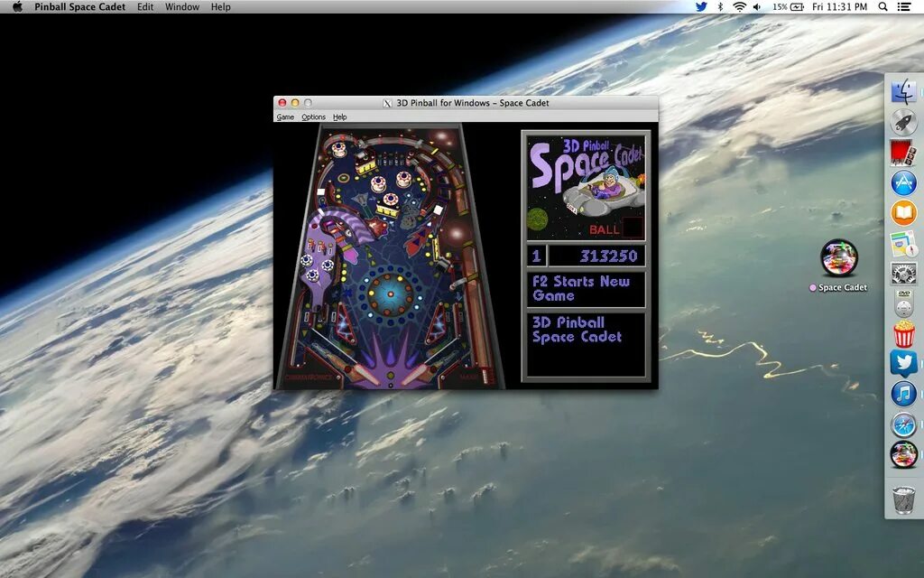Click the Space Cadet logo artwork

click(587, 188)
